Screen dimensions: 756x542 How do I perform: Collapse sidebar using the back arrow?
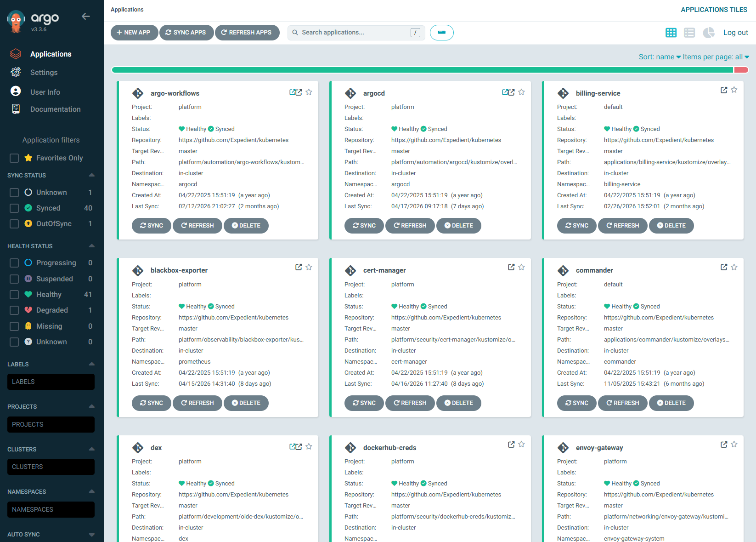coord(86,17)
